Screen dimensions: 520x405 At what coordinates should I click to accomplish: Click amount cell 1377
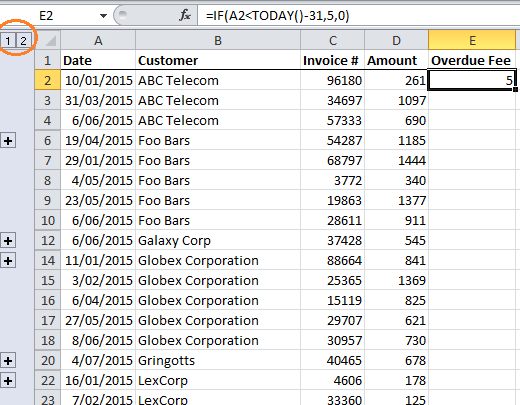[396, 200]
